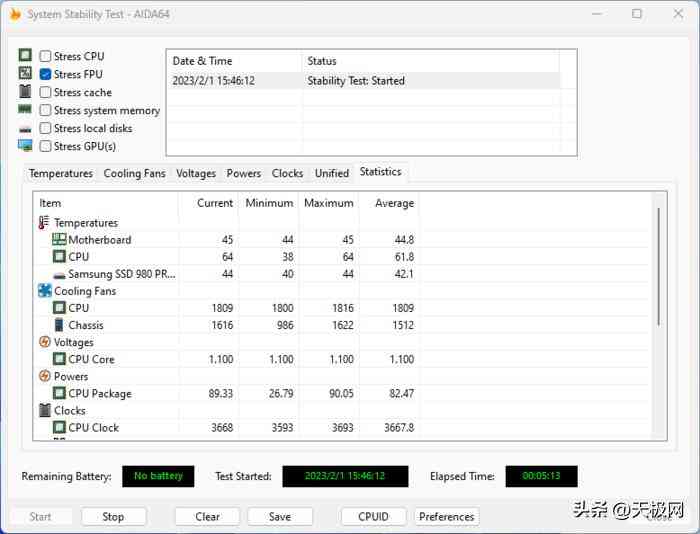Viewport: 700px width, 534px height.
Task: Select the Stability Test: Started log entry
Action: (x=356, y=81)
